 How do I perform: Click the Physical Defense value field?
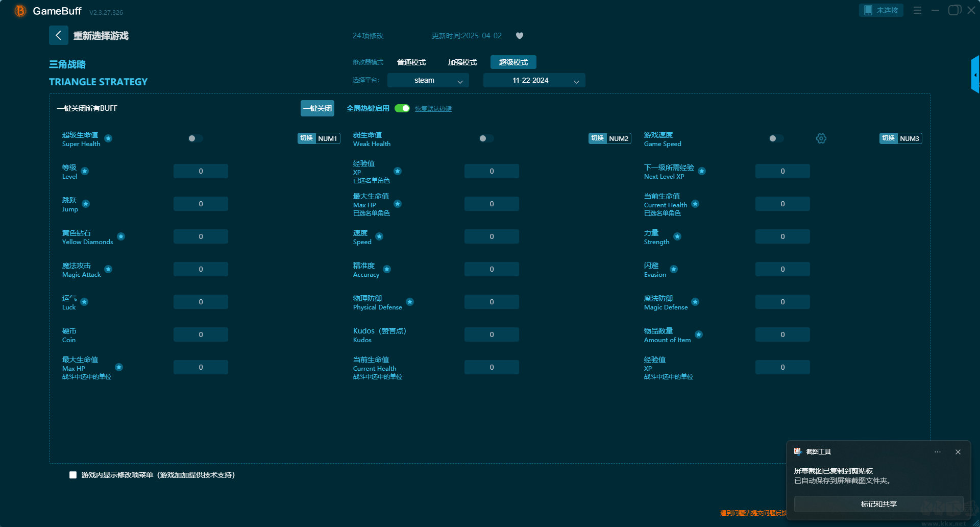click(x=492, y=302)
